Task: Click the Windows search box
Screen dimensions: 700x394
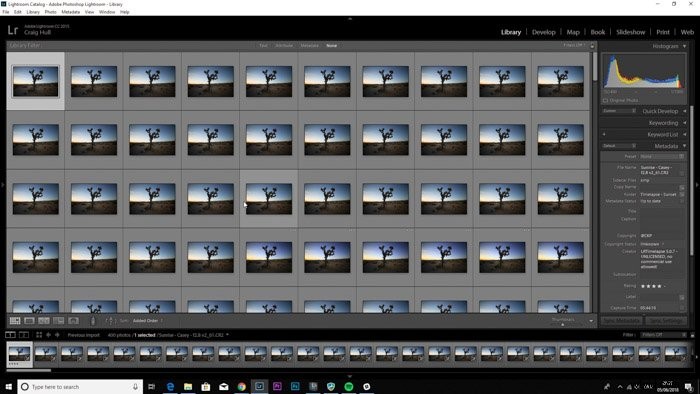Action: click(x=80, y=386)
